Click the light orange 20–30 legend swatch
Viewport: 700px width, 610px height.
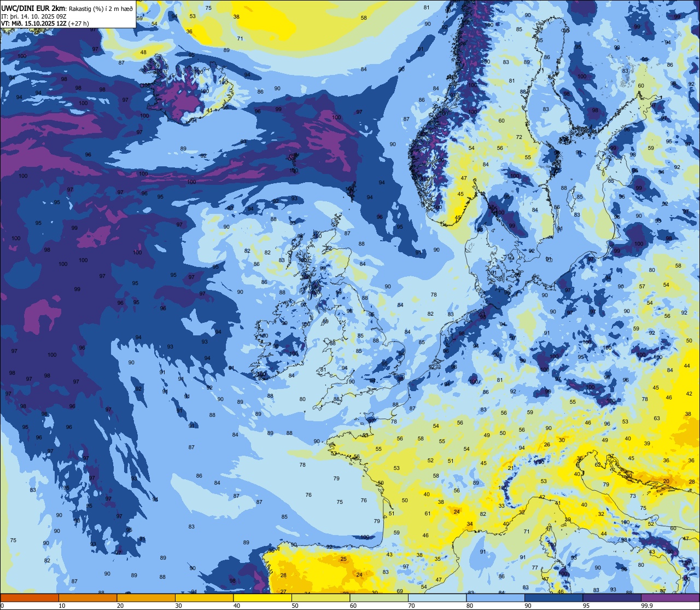tap(146, 598)
